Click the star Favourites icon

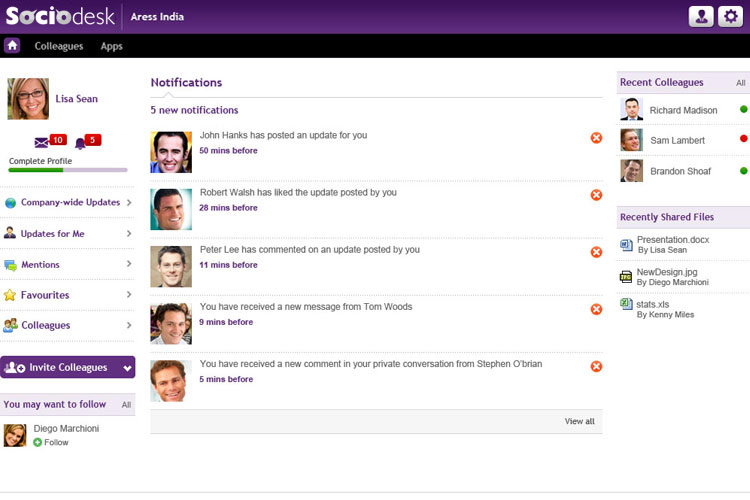tap(10, 295)
